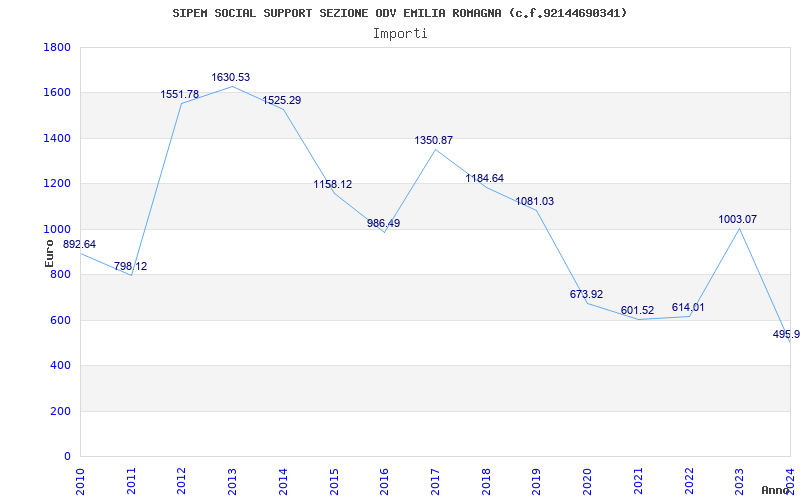Click the 2019 x-axis year label
The width and height of the screenshot is (800, 500).
tap(536, 482)
